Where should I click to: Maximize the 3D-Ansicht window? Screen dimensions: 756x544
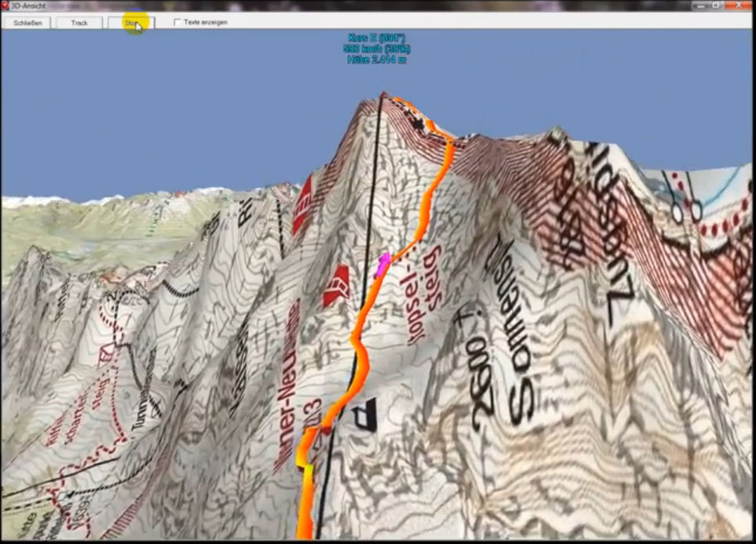(x=717, y=5)
